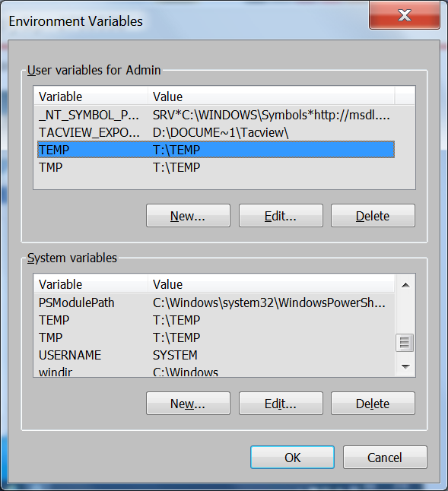This screenshot has height=491, width=448.
Task: Select the _NT_SYMBOL_P... user variable row
Action: (216, 116)
